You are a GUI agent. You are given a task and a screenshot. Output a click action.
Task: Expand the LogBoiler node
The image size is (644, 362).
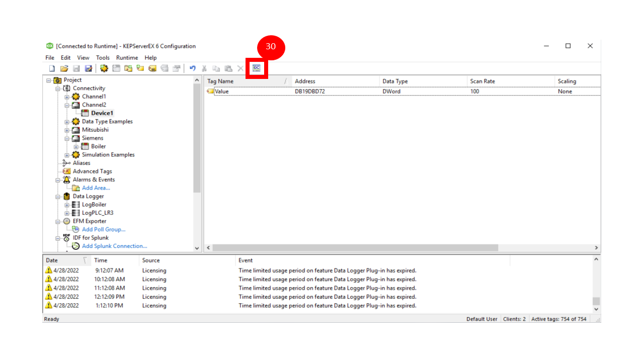click(67, 205)
